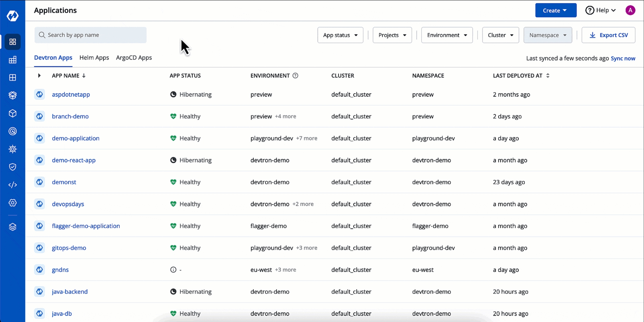Screen dimensions: 644x322
Task: Sort by the Last Deployed At column
Action: 521,76
